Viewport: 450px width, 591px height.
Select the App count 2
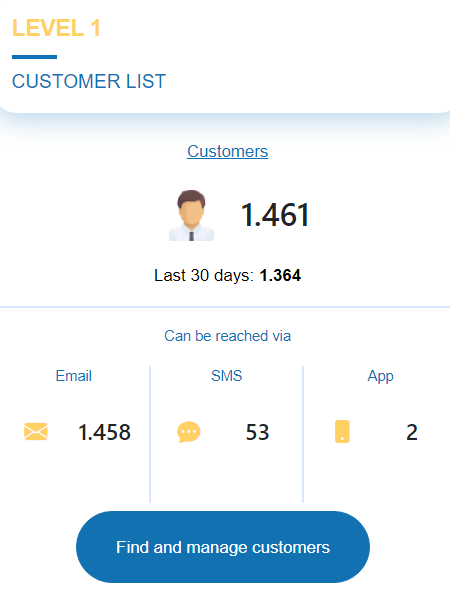click(x=412, y=432)
